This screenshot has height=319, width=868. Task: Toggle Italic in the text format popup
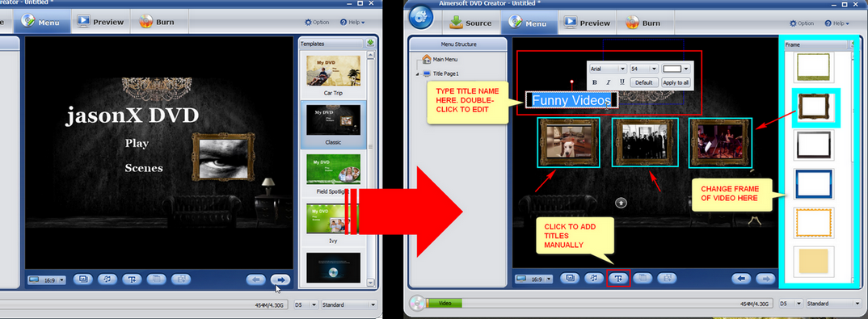tap(609, 82)
